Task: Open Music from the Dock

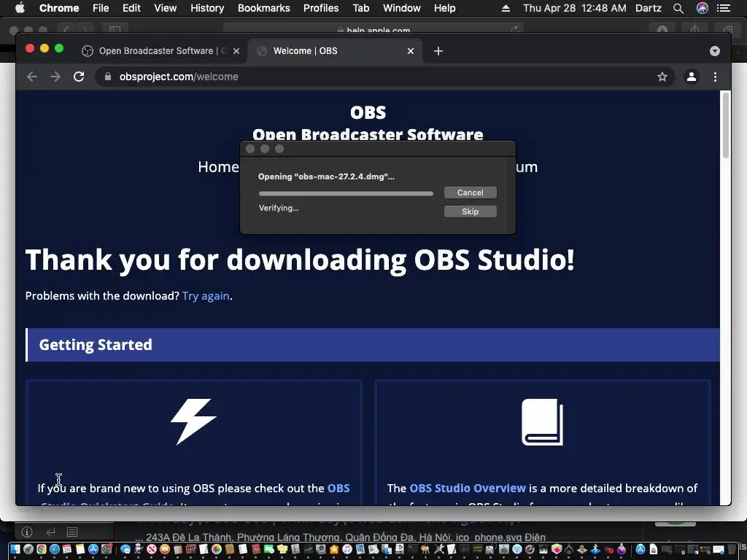Action: tap(347, 549)
